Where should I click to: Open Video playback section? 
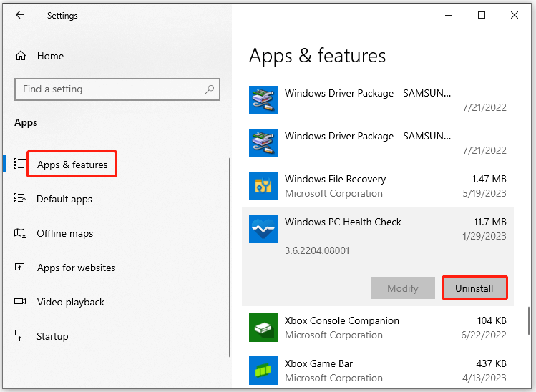tap(71, 302)
